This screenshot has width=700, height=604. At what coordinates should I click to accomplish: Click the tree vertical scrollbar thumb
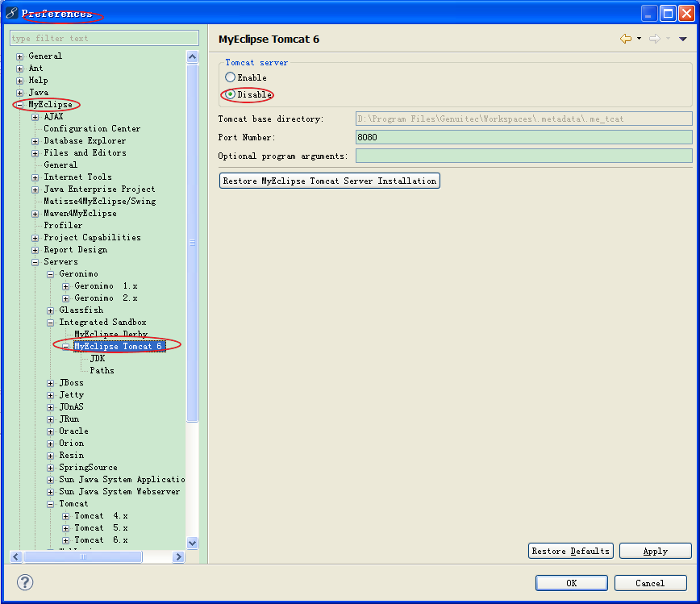193,243
